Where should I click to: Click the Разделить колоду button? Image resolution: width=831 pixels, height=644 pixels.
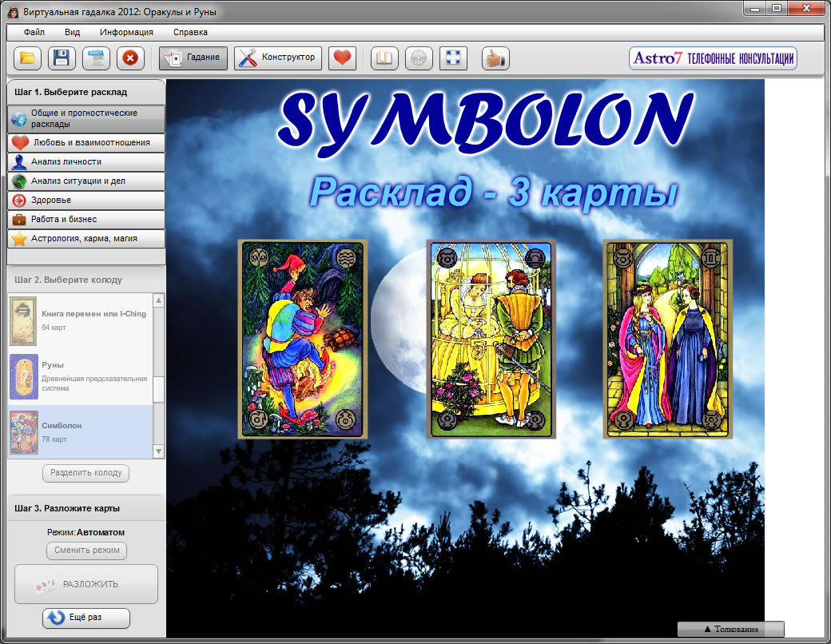click(85, 473)
